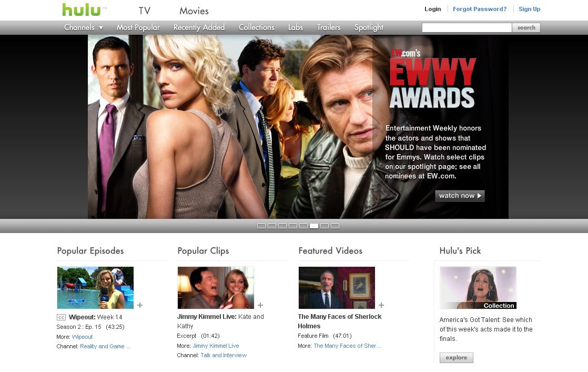Add Sherlock Holmes video with plus icon
The image size is (588, 372).
coord(381,305)
